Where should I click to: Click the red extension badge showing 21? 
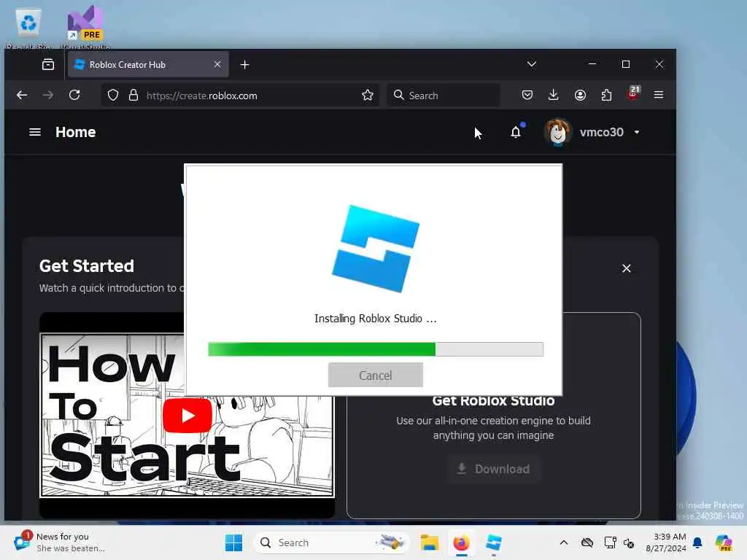(x=634, y=93)
